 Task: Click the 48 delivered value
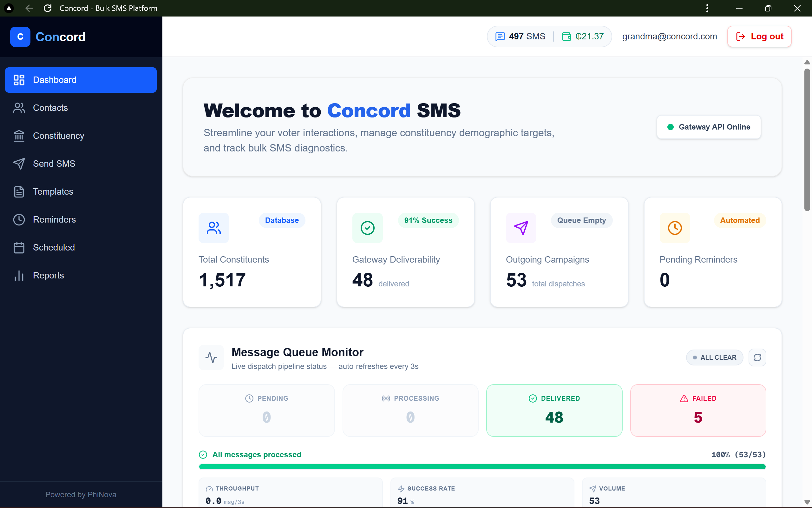[362, 280]
